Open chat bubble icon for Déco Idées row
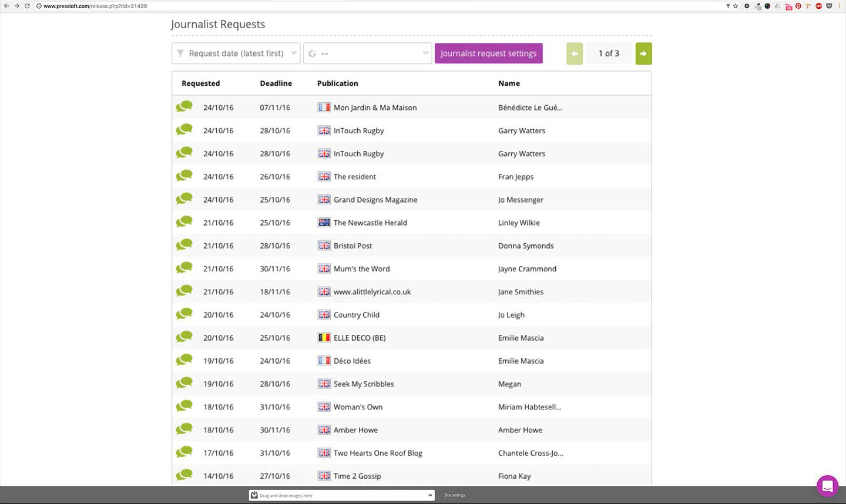846x504 pixels. [x=184, y=359]
